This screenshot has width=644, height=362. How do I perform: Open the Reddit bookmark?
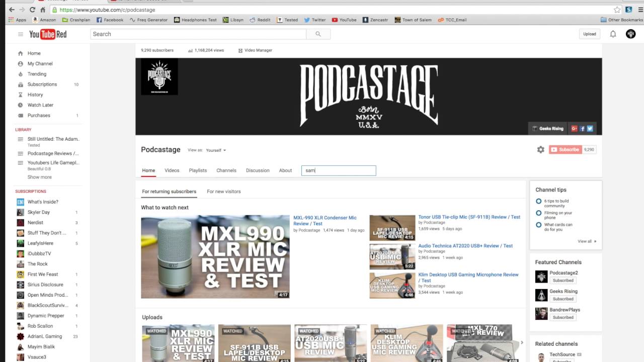(260, 20)
